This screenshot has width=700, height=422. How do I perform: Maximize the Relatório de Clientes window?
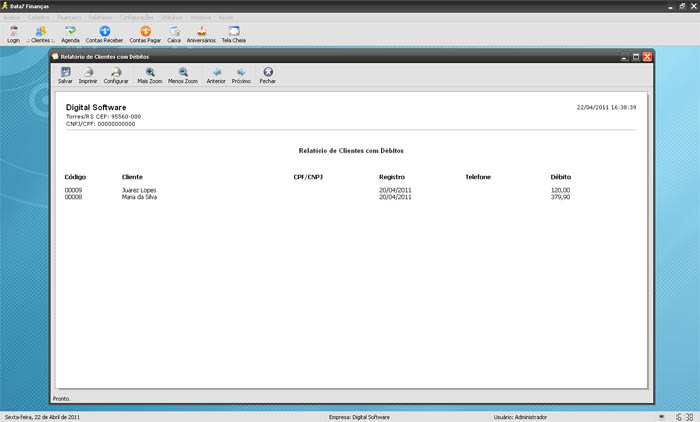click(636, 57)
